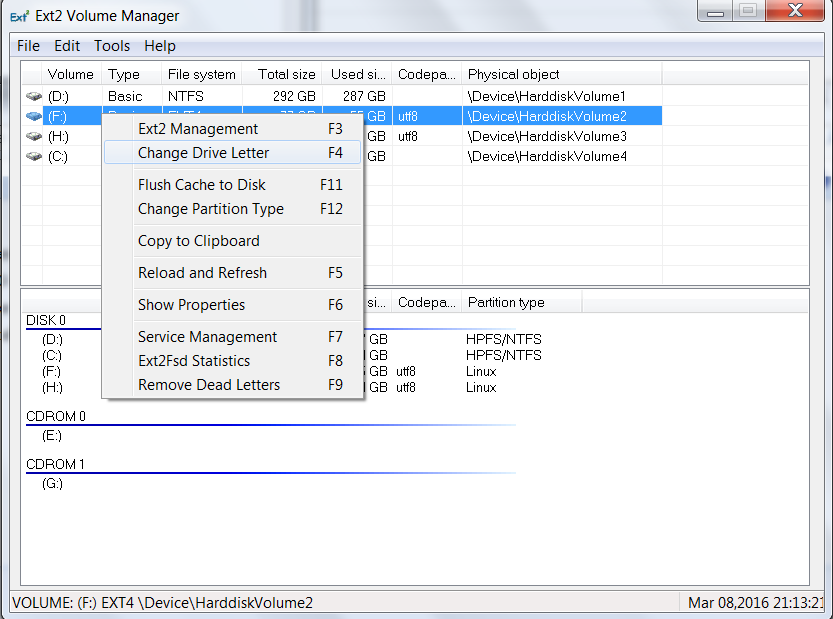
Task: Click the drive icon for volume F:
Action: point(33,116)
